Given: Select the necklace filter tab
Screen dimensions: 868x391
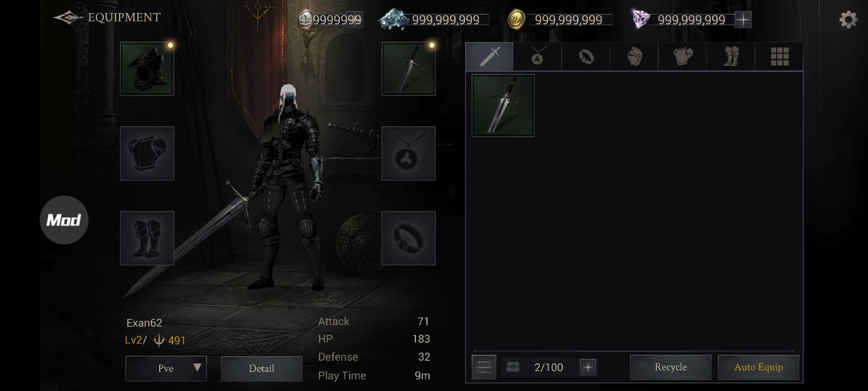Looking at the screenshot, I should click(538, 57).
